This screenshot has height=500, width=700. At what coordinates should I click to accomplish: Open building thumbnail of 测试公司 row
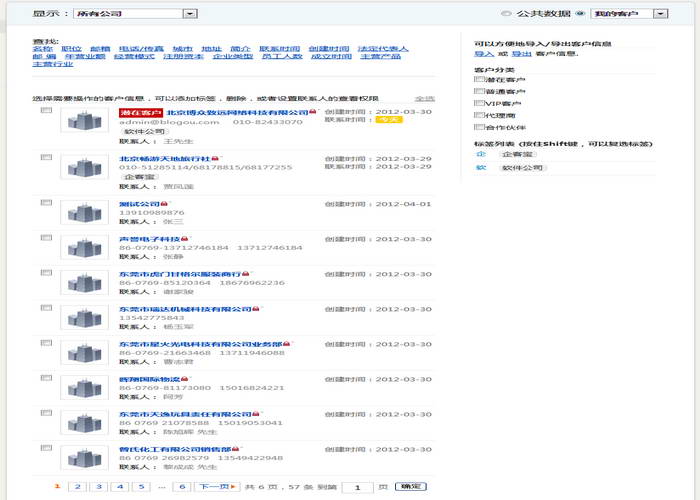coord(84,212)
